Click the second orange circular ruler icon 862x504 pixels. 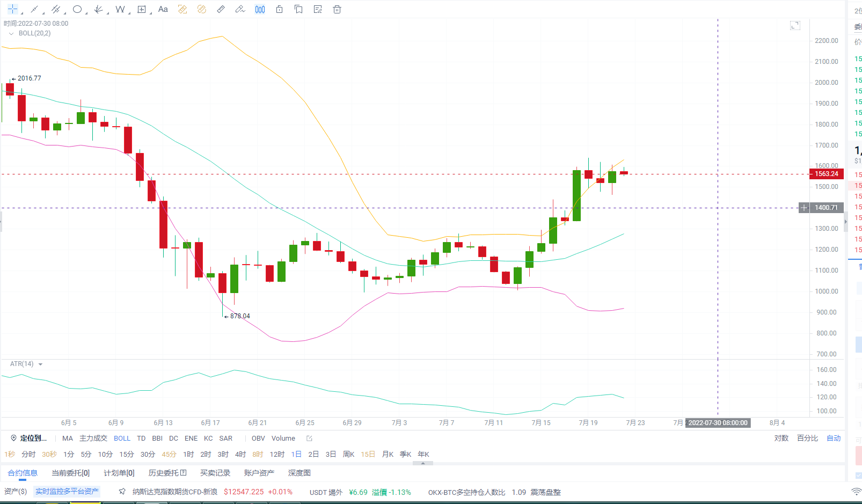(202, 9)
